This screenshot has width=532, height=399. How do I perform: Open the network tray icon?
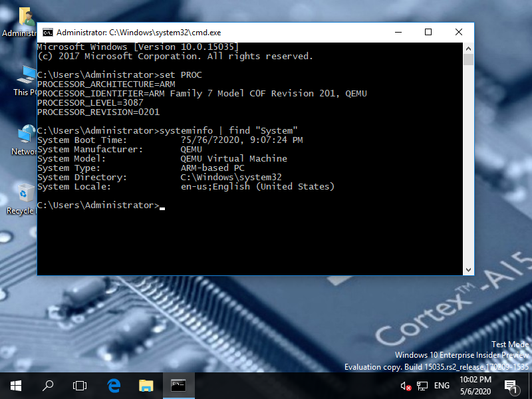click(x=422, y=386)
